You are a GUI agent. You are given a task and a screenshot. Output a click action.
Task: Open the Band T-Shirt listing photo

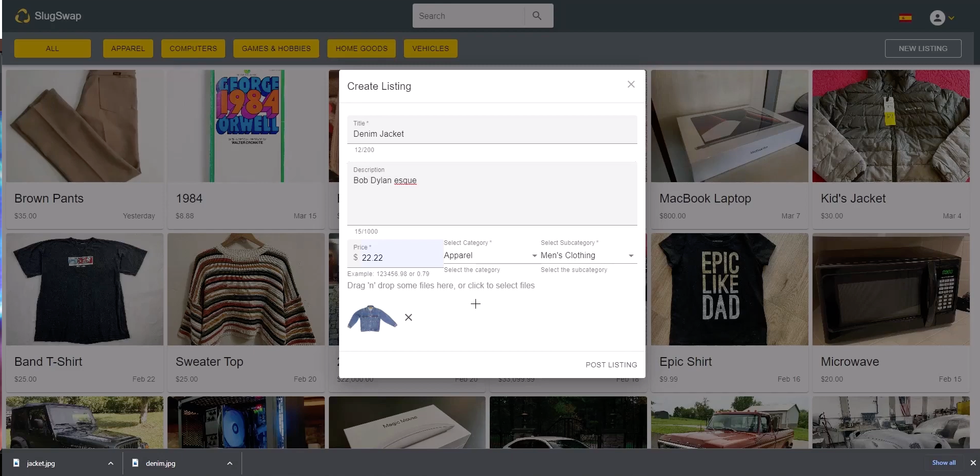pos(85,289)
